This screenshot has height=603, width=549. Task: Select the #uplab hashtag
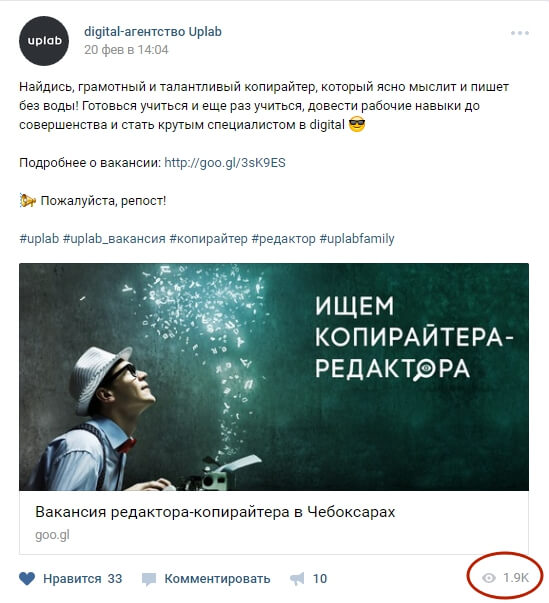[39, 239]
